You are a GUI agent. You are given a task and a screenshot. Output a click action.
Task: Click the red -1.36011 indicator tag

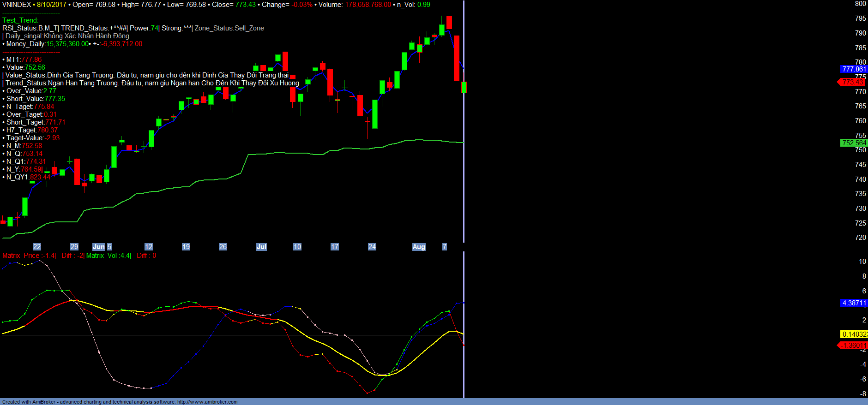pos(853,345)
